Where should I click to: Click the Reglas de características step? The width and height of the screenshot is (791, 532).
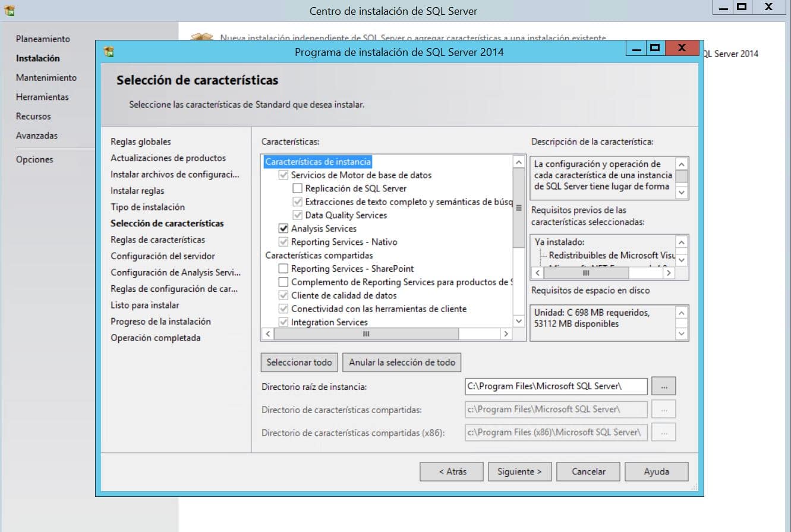click(x=157, y=240)
